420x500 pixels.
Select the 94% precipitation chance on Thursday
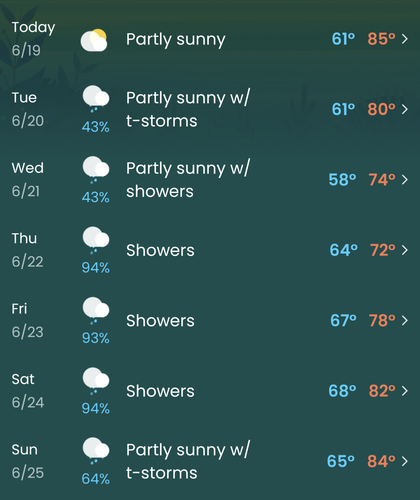(x=96, y=268)
